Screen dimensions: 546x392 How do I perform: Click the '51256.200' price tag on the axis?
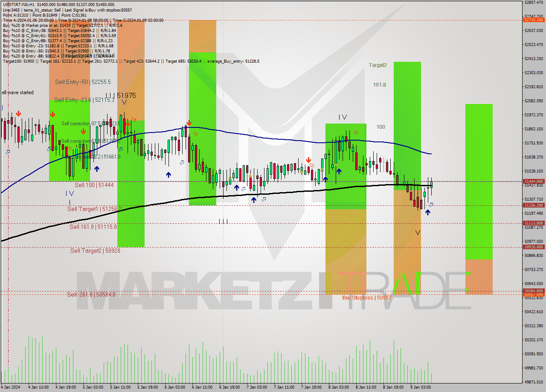(534, 205)
